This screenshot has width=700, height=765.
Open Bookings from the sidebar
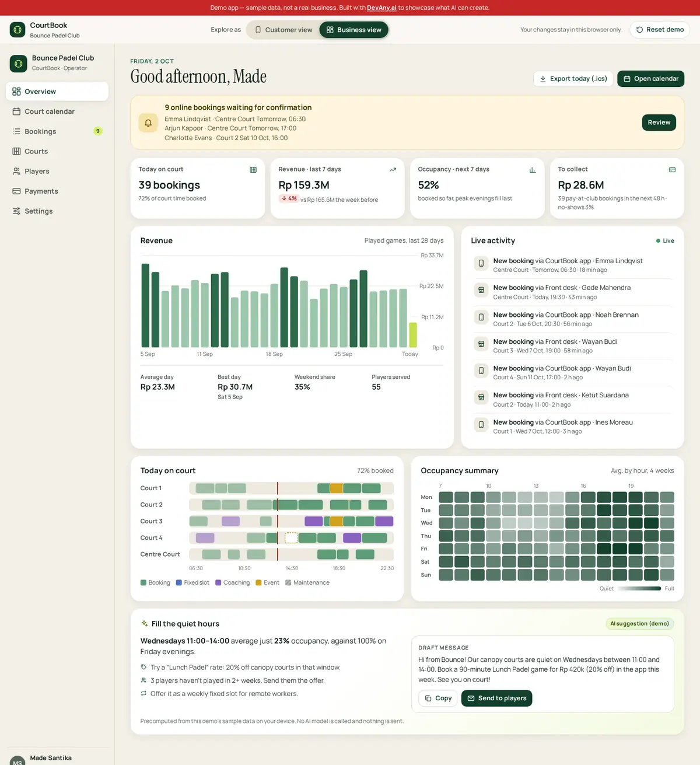pyautogui.click(x=57, y=131)
